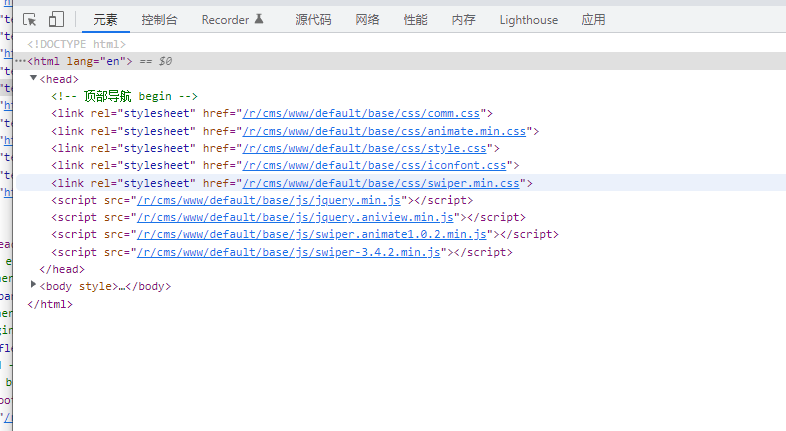Open the 源代码 tab

click(313, 19)
